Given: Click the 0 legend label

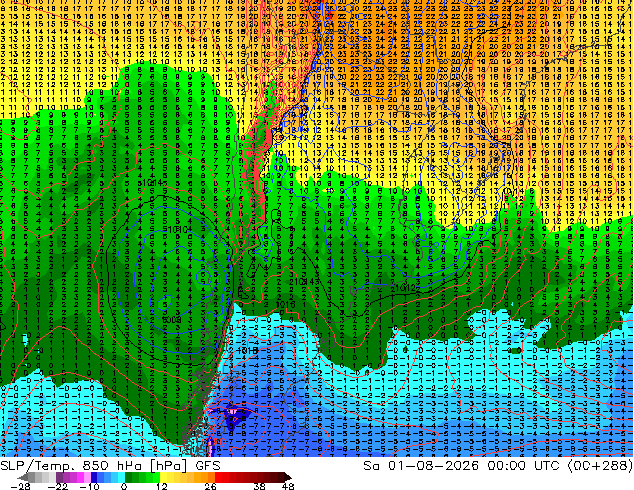Looking at the screenshot, I should [124, 486].
